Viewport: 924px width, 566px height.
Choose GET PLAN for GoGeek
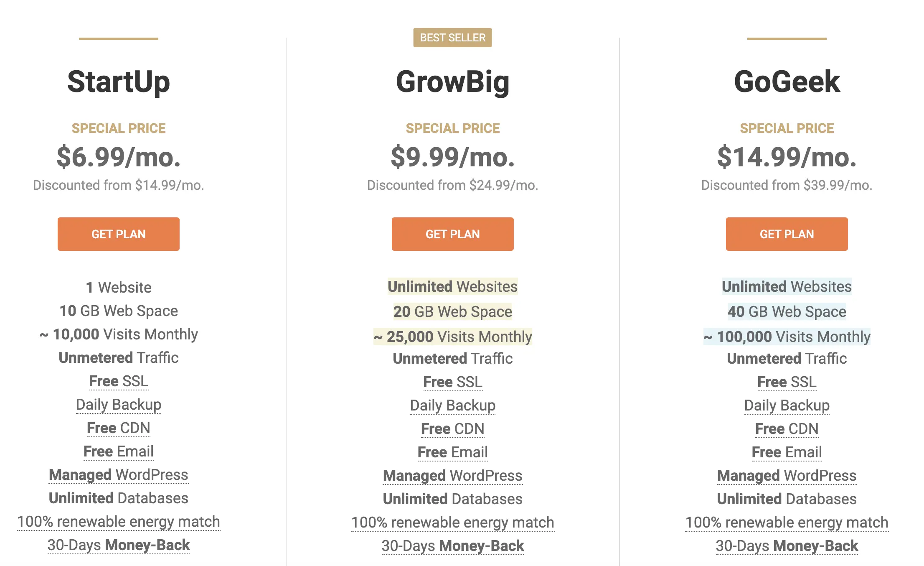pyautogui.click(x=787, y=234)
